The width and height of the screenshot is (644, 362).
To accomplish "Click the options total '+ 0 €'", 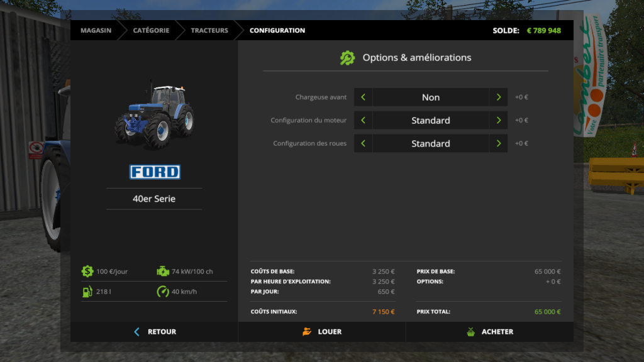I will [553, 282].
